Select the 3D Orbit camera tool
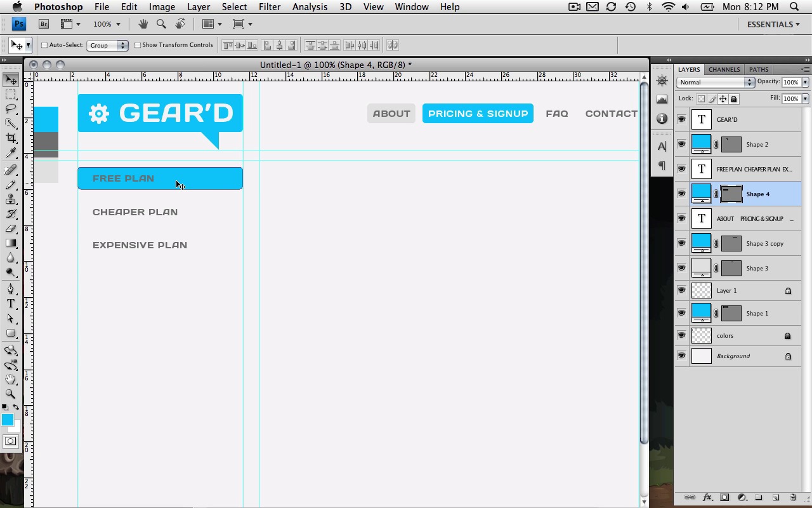812x508 pixels. (x=11, y=365)
